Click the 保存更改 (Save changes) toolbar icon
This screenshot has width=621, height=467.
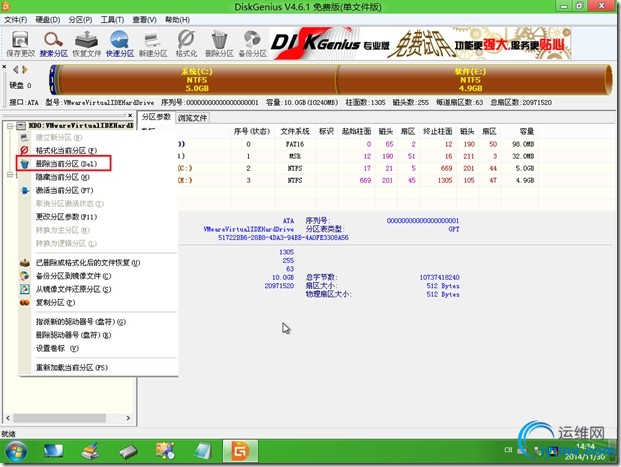[x=20, y=44]
